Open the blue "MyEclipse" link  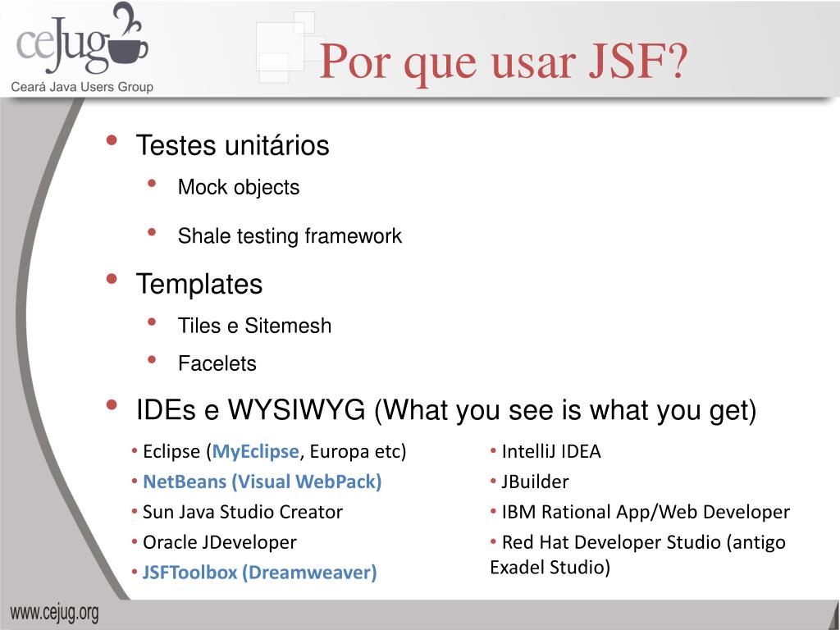click(x=256, y=452)
